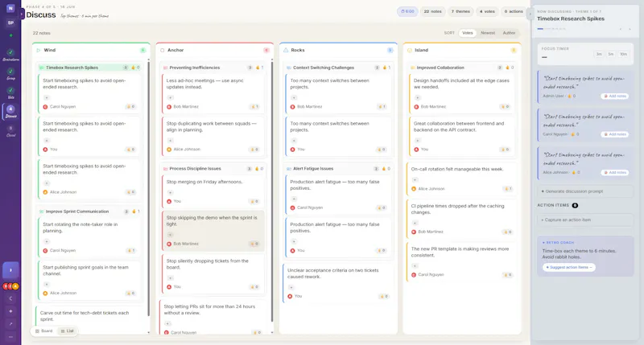Add reaction to 'Start publishing sprint goals' note
The width and height of the screenshot is (644, 345).
click(x=47, y=285)
